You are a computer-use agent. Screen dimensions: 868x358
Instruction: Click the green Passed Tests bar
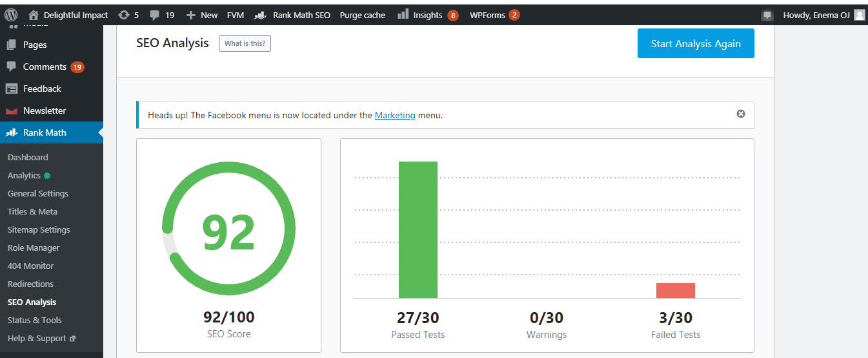[x=418, y=229]
